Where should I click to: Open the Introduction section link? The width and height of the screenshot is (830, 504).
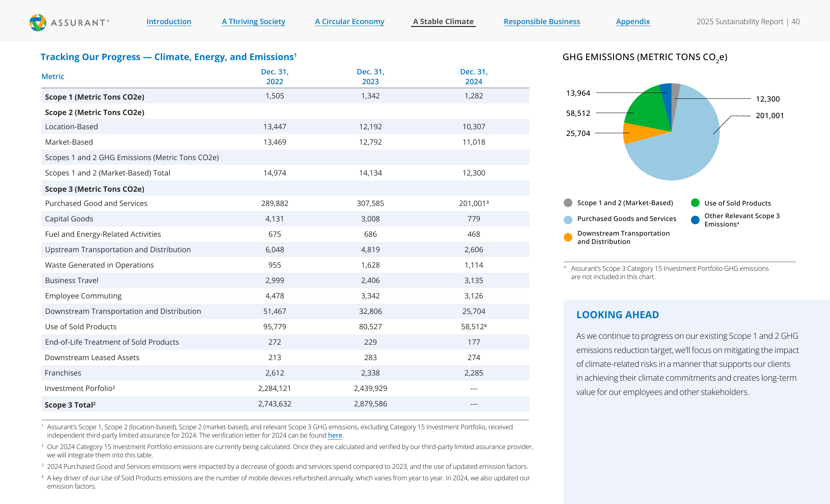(x=169, y=21)
